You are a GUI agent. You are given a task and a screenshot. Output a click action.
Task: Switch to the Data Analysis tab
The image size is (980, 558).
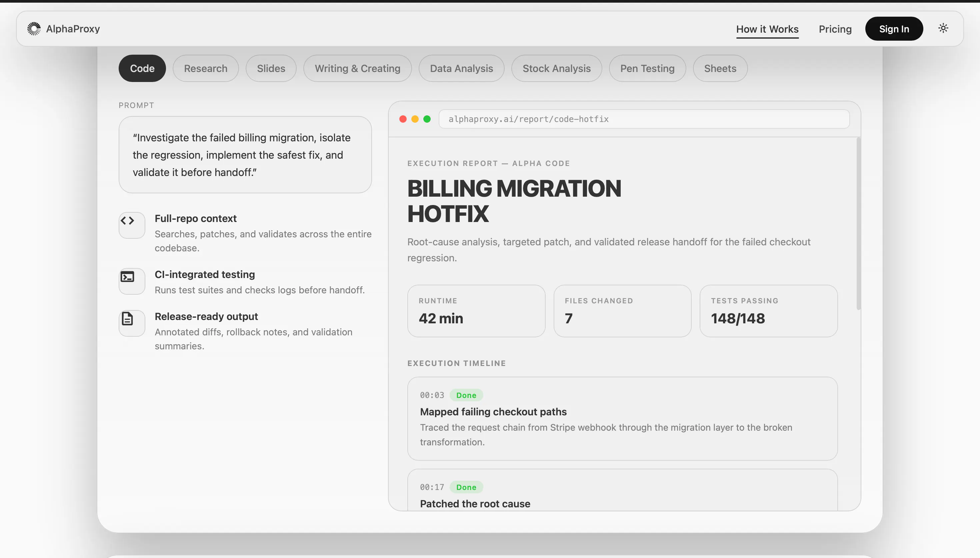(x=461, y=68)
